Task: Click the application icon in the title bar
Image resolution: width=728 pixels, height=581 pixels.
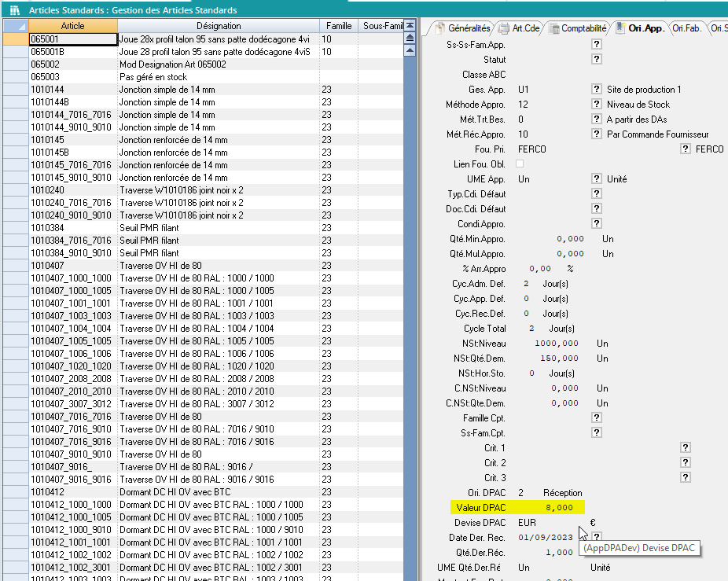Action: click(x=14, y=10)
